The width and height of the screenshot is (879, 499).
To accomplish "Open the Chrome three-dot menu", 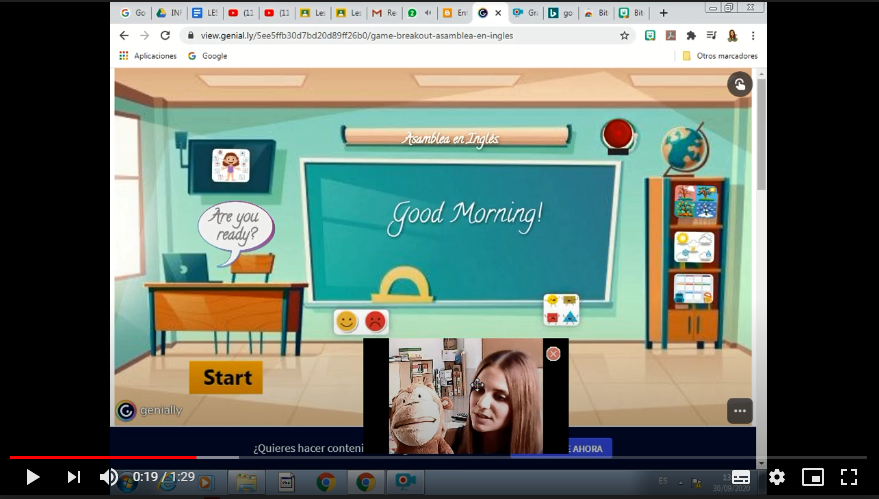I will click(x=753, y=35).
